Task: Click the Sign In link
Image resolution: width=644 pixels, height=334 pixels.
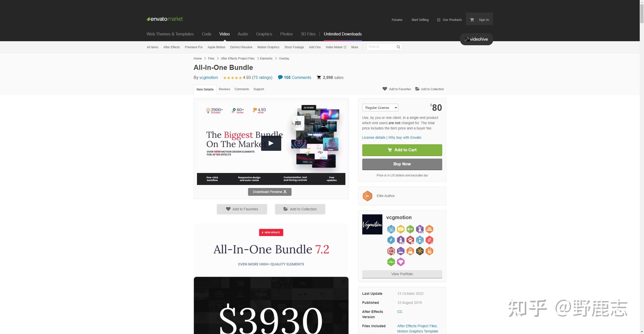Action: point(483,20)
